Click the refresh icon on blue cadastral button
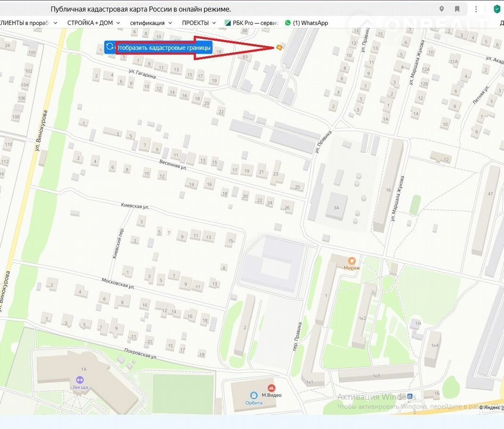Viewport: 504px width, 429px height. pyautogui.click(x=110, y=47)
